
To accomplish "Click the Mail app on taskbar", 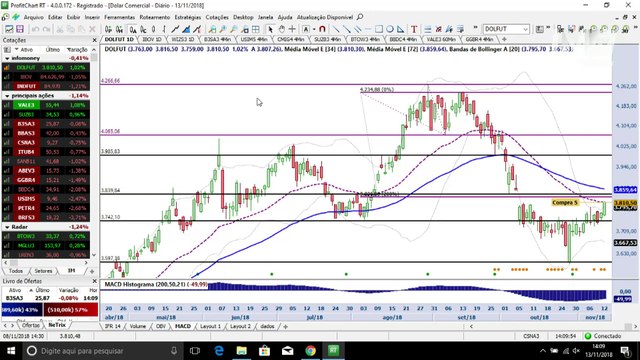I will point(287,351).
